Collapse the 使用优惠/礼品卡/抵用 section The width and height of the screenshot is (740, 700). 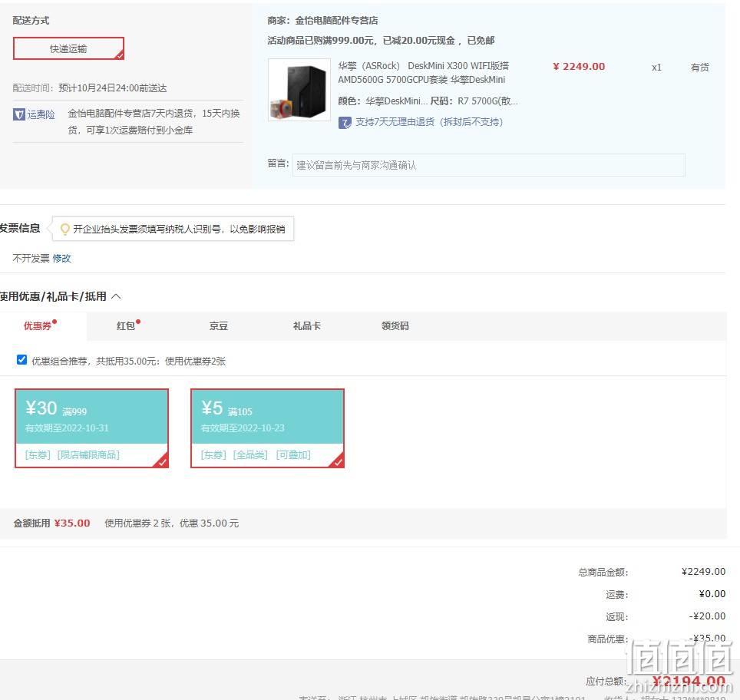click(x=116, y=296)
